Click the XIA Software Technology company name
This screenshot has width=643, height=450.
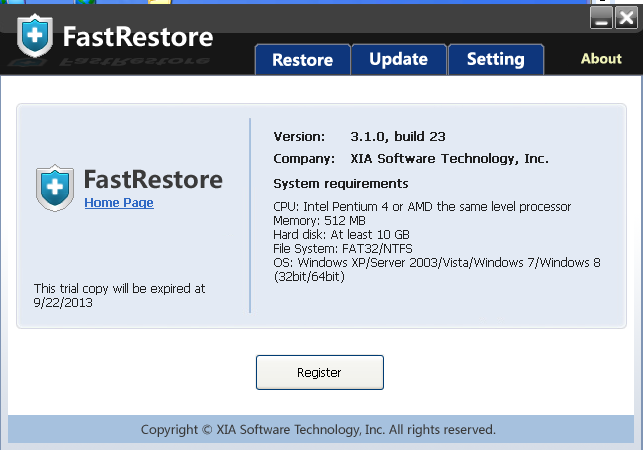tap(449, 159)
